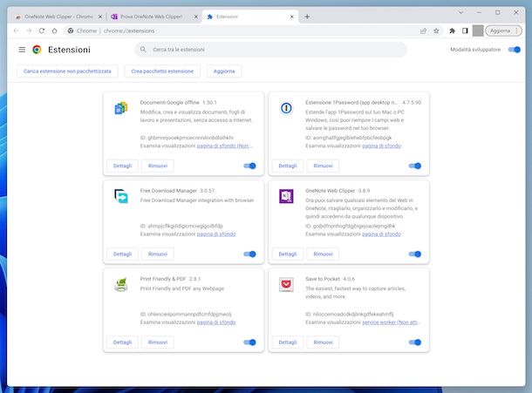Disable Print Friendly & PDF extension toggle
This screenshot has width=532, height=393.
click(249, 342)
